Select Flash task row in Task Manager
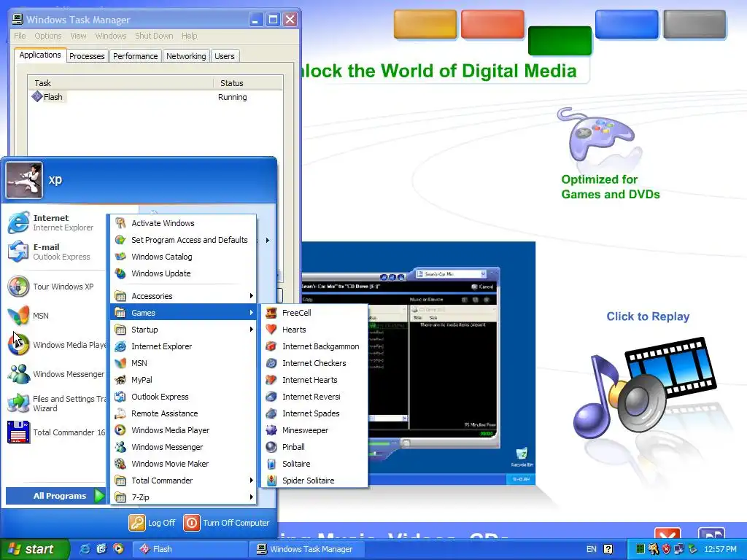Image resolution: width=747 pixels, height=560 pixels. click(x=155, y=97)
